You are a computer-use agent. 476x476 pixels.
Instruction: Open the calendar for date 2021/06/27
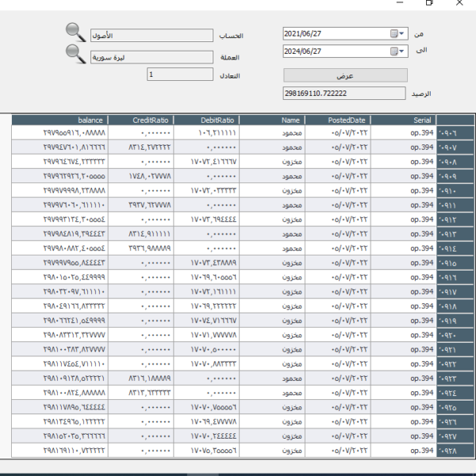point(397,33)
